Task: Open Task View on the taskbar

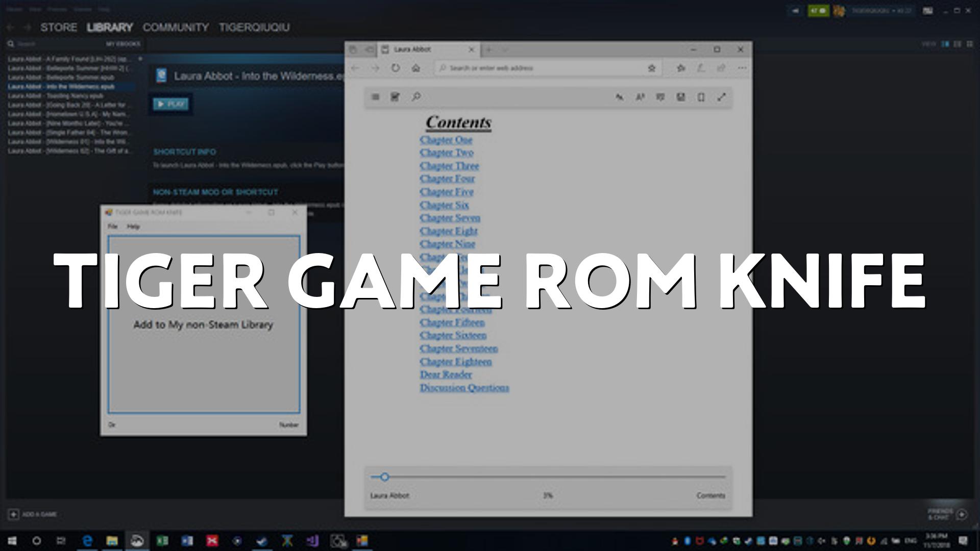Action: coord(61,541)
